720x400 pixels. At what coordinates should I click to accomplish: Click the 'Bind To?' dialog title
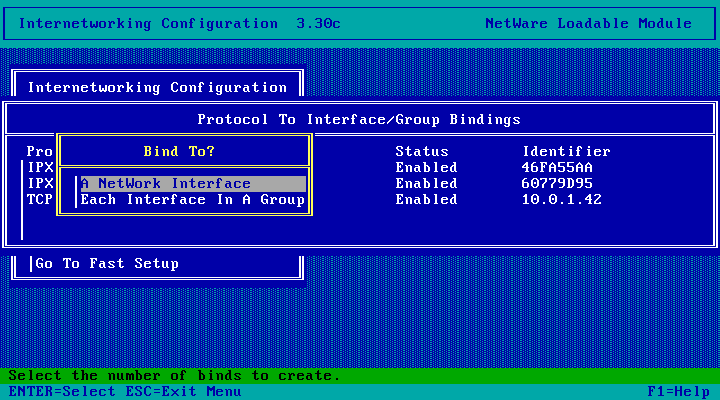pyautogui.click(x=179, y=152)
